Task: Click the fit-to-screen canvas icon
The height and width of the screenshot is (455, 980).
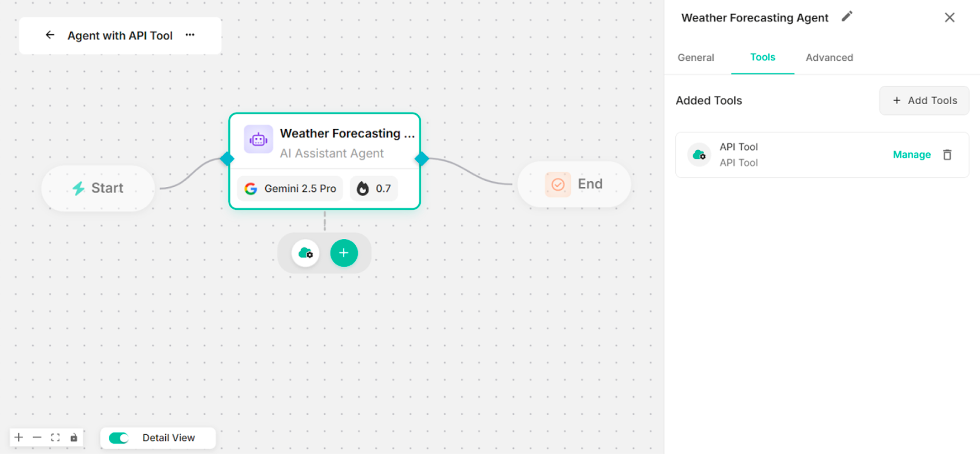Action: 55,437
